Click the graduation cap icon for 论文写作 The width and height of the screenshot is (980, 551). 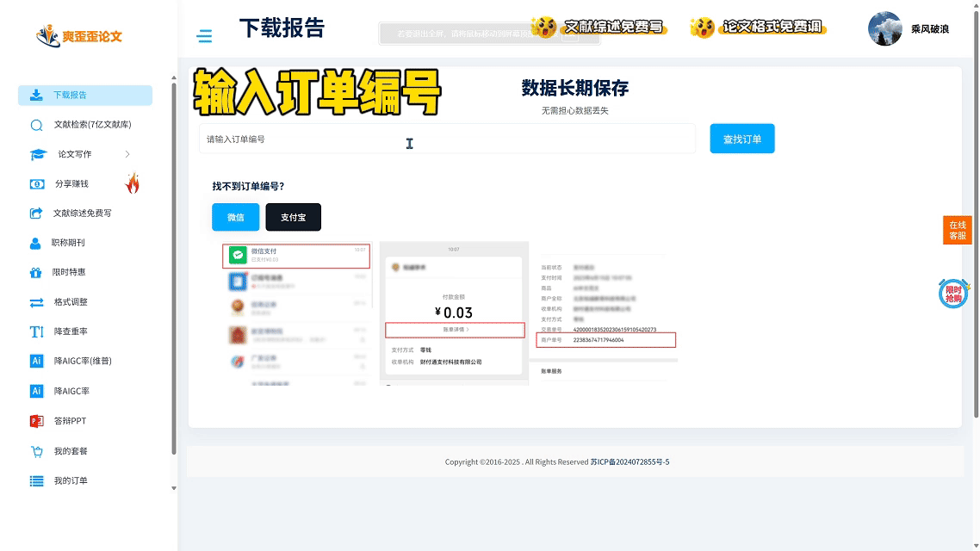[x=38, y=155]
